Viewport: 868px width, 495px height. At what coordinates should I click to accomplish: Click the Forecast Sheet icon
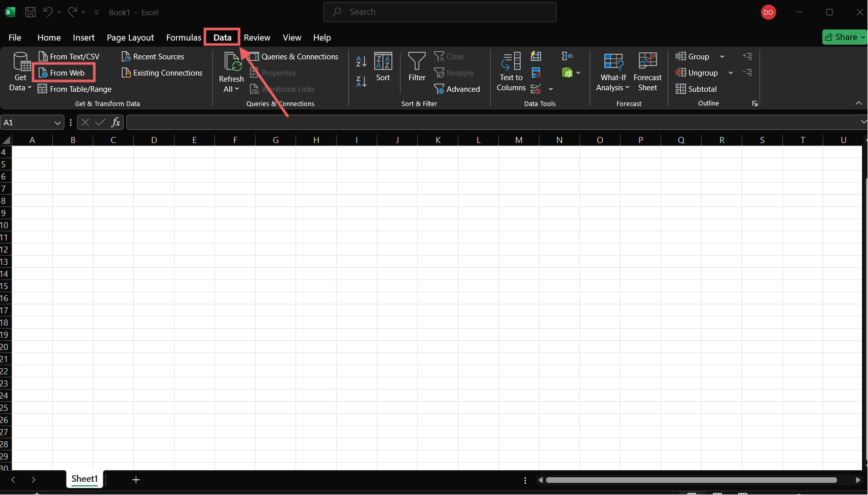[x=648, y=71]
